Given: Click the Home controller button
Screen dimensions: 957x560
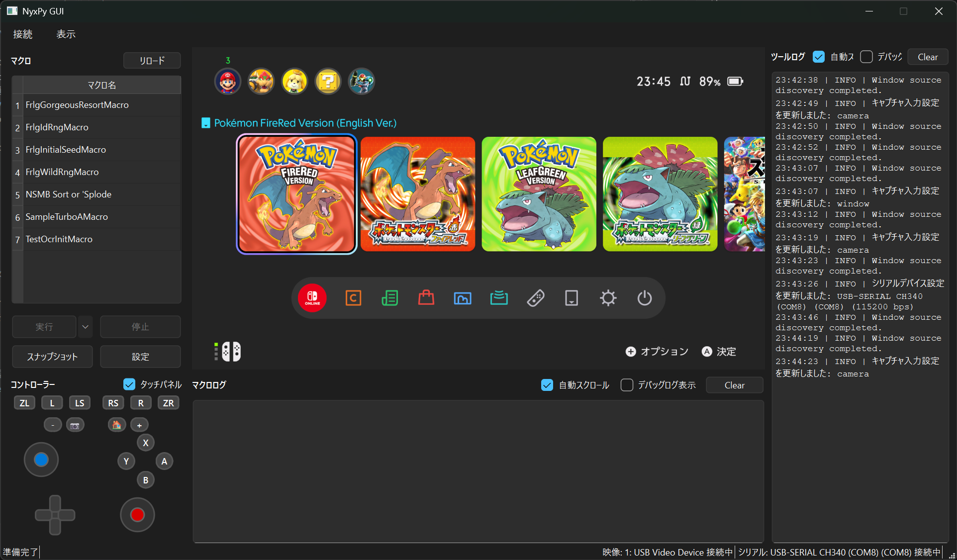Looking at the screenshot, I should point(117,425).
